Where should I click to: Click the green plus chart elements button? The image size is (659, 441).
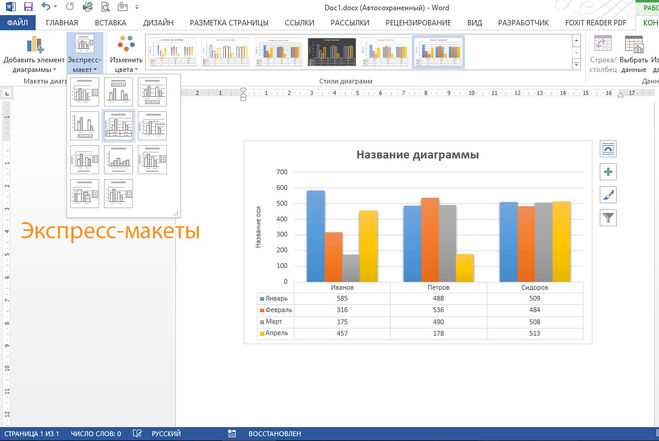click(608, 172)
